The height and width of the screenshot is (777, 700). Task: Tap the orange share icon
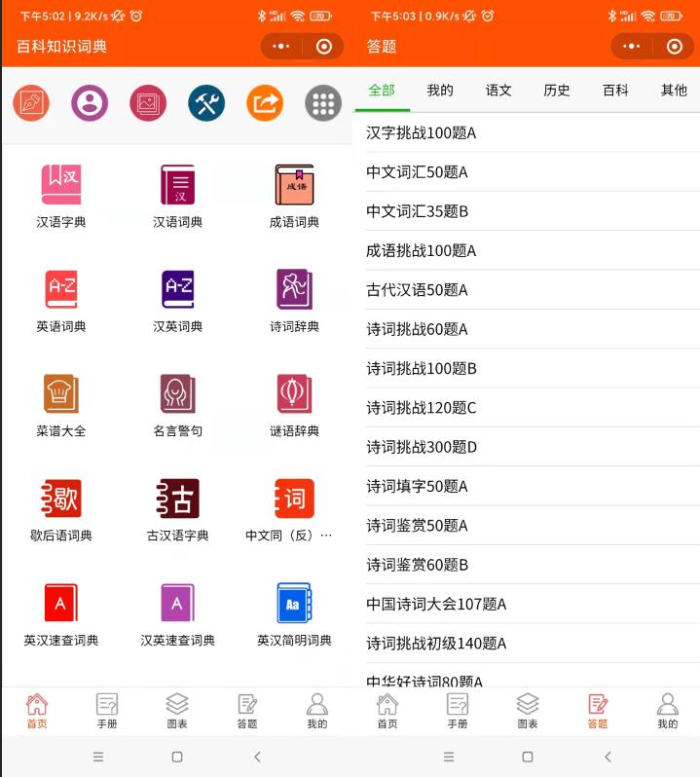(265, 103)
